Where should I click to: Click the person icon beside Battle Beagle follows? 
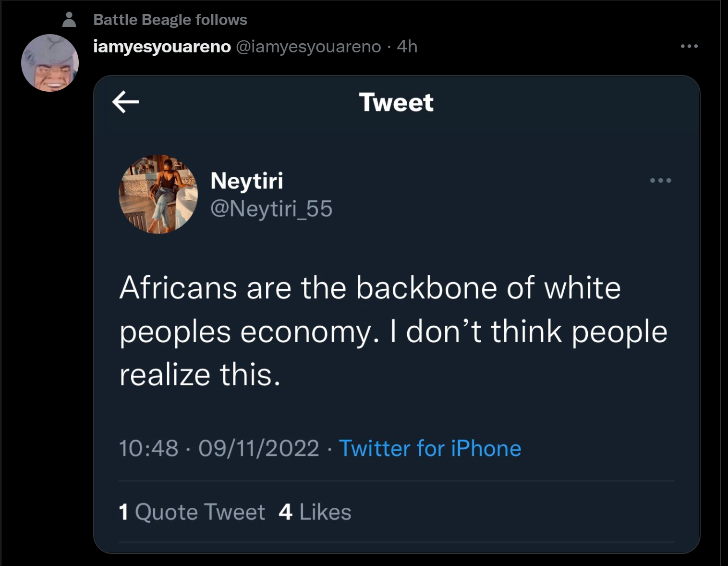pyautogui.click(x=70, y=20)
